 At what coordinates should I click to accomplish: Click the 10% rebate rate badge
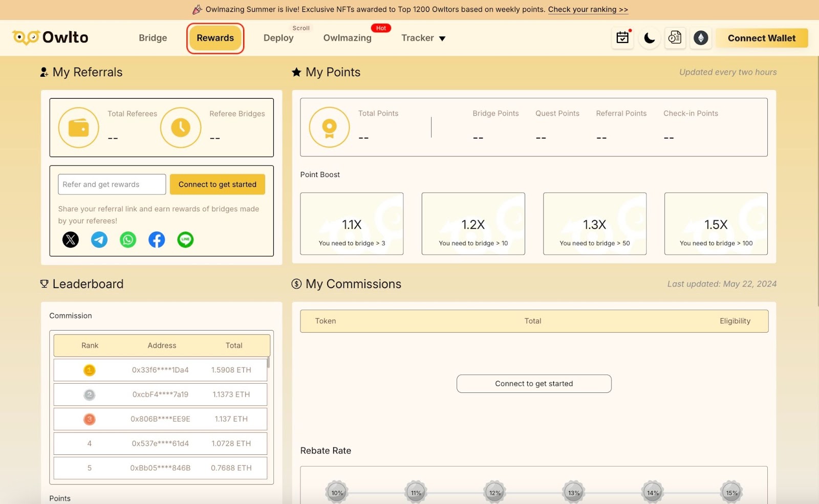(337, 493)
